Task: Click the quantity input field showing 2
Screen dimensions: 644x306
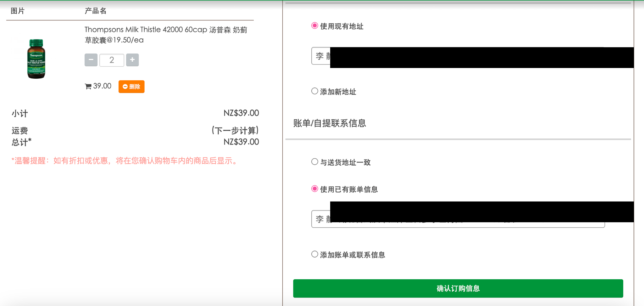Action: click(112, 60)
